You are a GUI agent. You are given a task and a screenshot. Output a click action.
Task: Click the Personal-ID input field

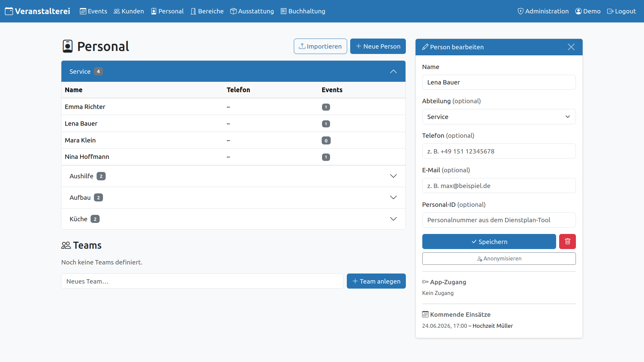tap(499, 220)
